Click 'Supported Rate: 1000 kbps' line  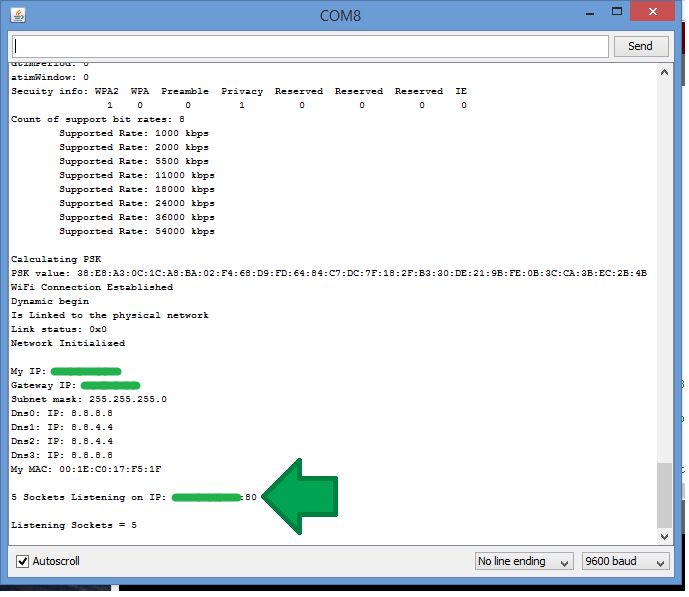click(x=134, y=133)
